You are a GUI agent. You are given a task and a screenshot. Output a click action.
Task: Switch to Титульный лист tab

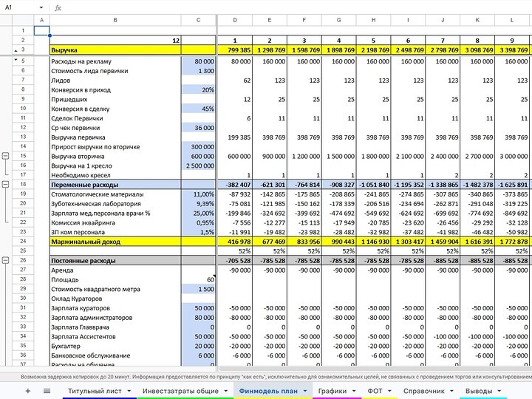(x=95, y=391)
